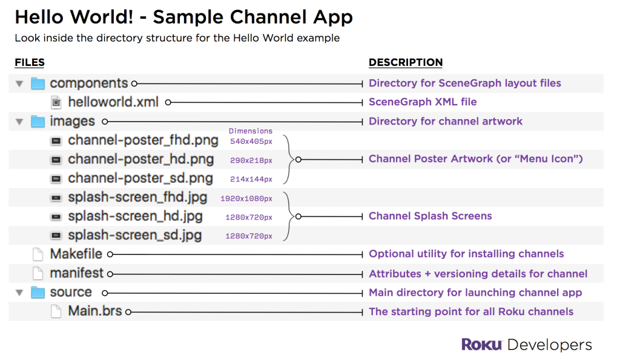This screenshot has width=620, height=364.
Task: Click the DESCRIPTION column heading
Action: 405,62
